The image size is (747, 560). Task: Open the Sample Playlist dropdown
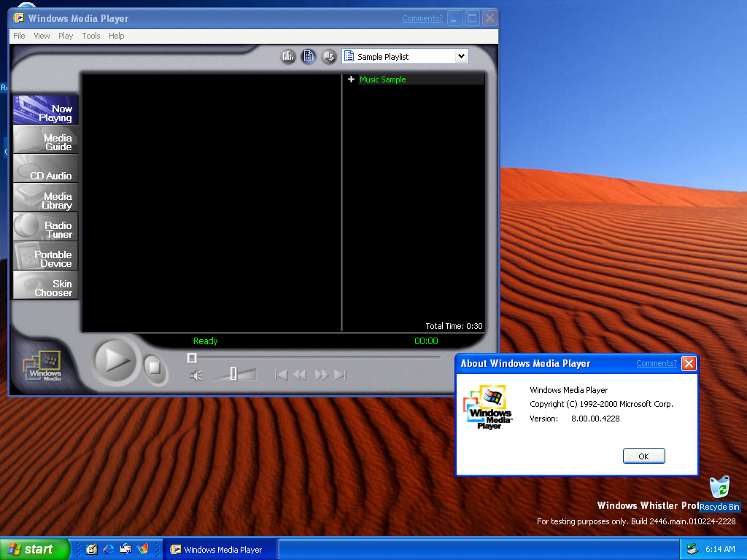pyautogui.click(x=460, y=56)
